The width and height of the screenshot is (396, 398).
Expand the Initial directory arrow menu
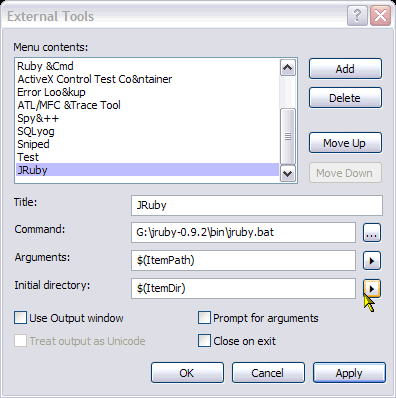[372, 289]
